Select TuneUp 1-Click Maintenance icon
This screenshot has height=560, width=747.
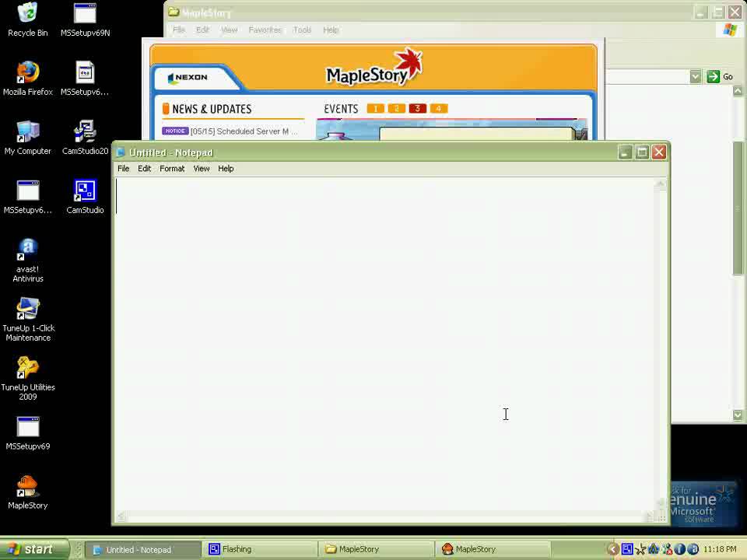(x=28, y=319)
